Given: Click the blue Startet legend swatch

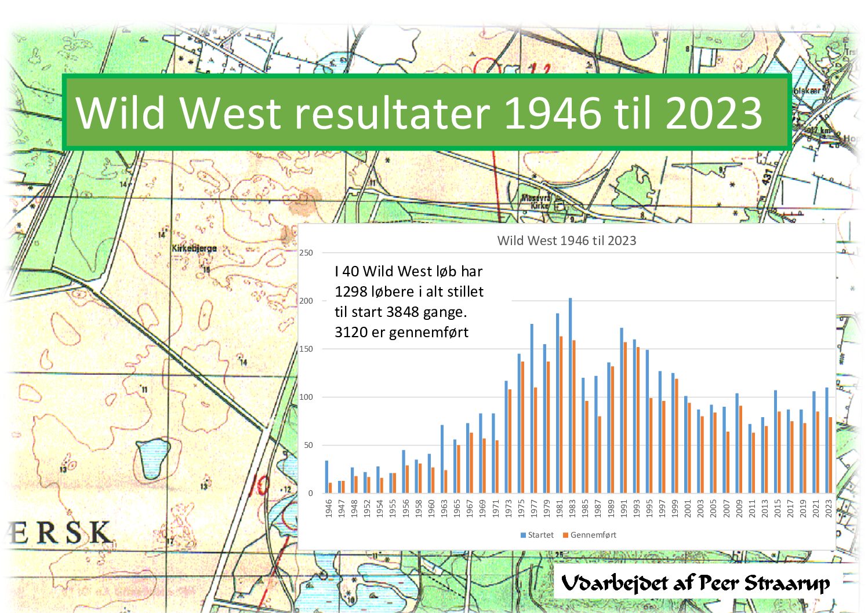Looking at the screenshot, I should [523, 535].
